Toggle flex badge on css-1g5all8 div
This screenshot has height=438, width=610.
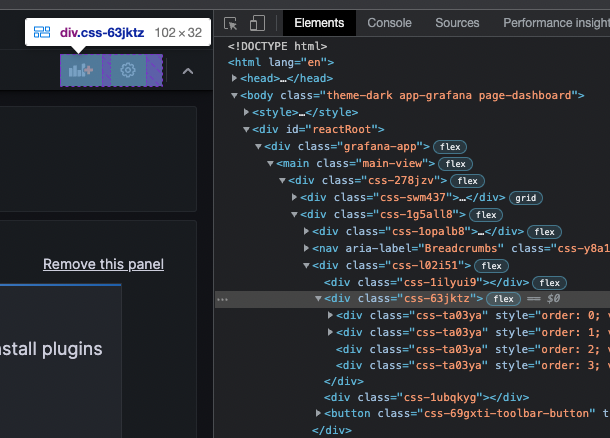click(x=486, y=215)
